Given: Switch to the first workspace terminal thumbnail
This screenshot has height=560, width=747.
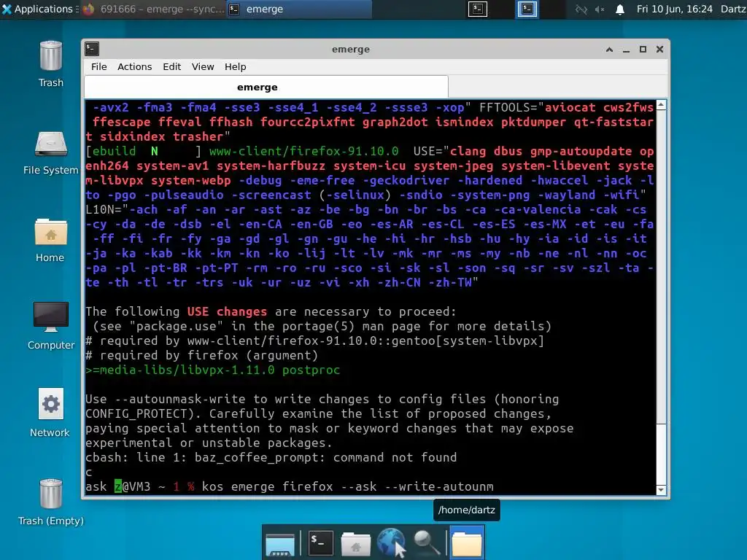Looking at the screenshot, I should click(x=477, y=9).
